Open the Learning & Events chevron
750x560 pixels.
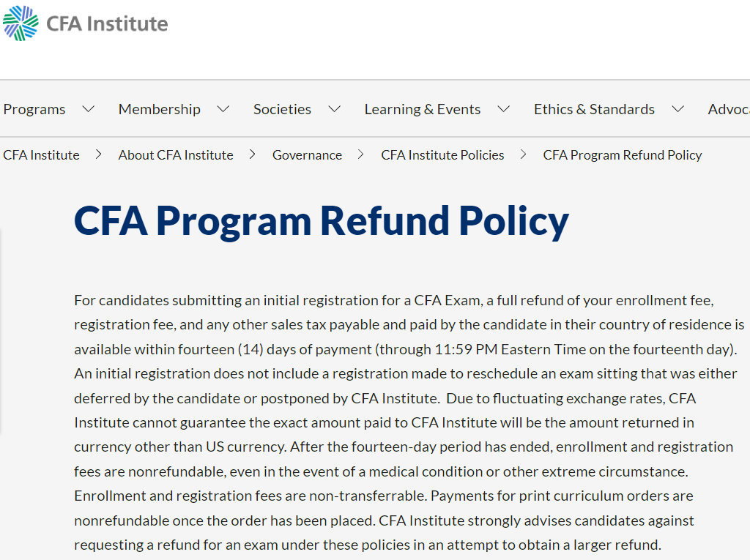click(x=504, y=109)
